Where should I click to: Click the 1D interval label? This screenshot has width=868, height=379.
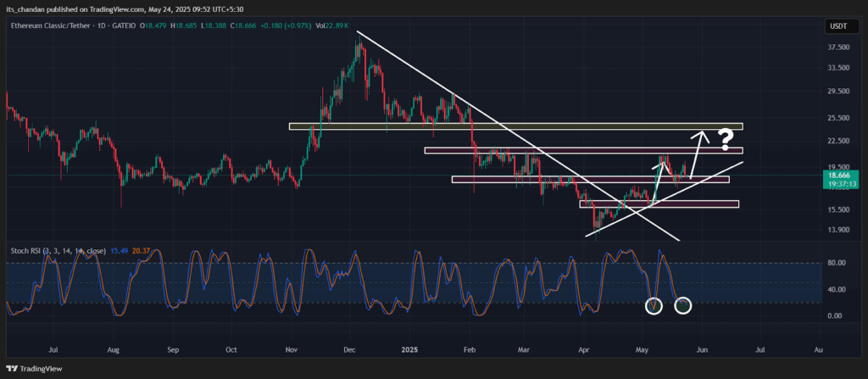point(102,26)
